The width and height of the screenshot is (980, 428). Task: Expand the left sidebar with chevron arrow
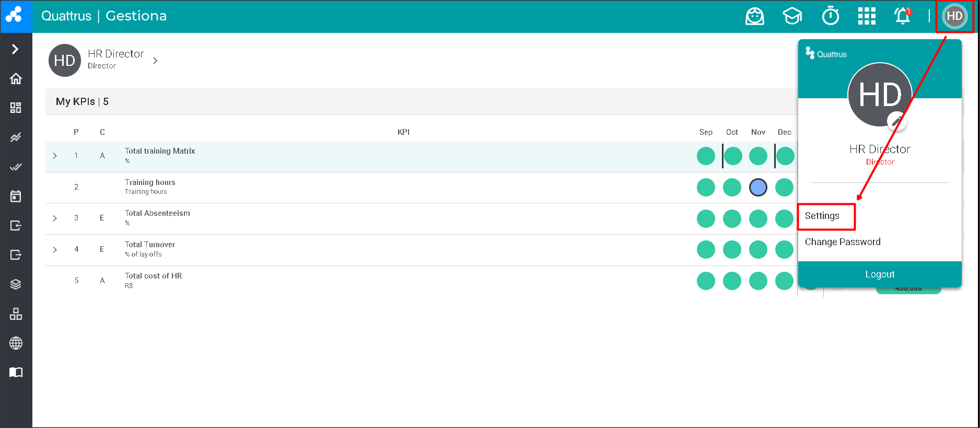tap(16, 49)
